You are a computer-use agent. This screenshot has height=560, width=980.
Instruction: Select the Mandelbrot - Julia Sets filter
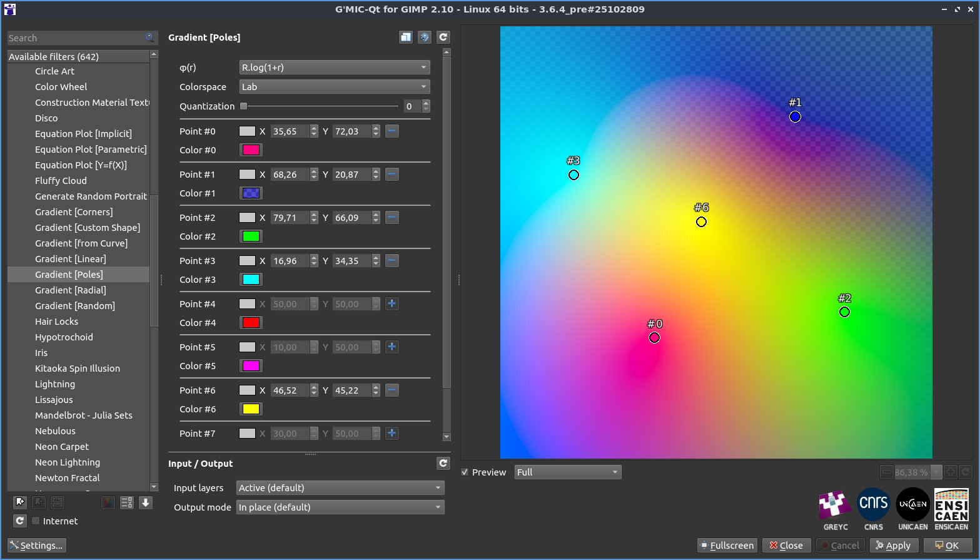tap(84, 415)
